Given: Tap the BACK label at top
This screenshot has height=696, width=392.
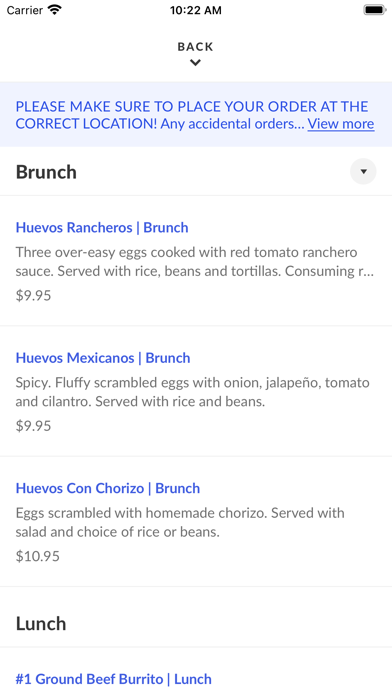Looking at the screenshot, I should (x=195, y=47).
